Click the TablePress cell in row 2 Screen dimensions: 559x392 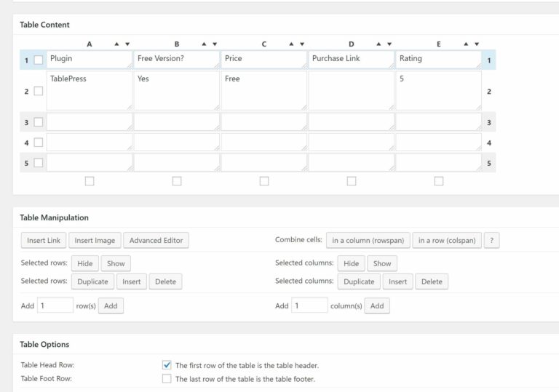[x=89, y=90]
